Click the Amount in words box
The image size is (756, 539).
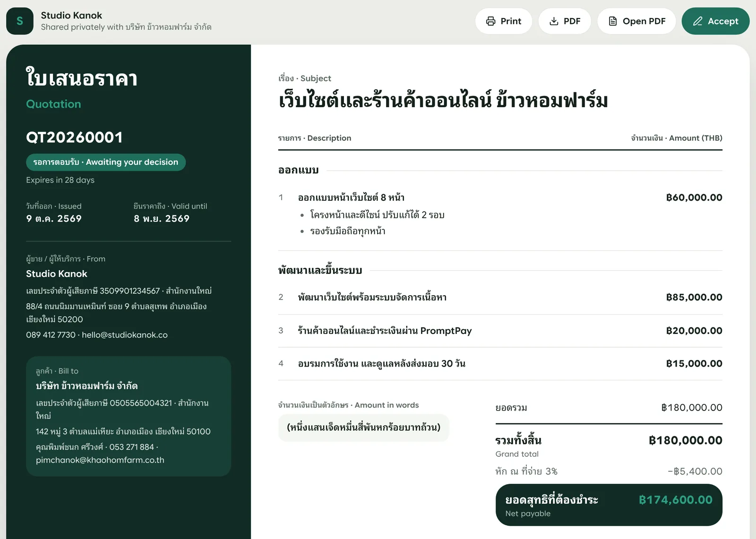tap(363, 428)
